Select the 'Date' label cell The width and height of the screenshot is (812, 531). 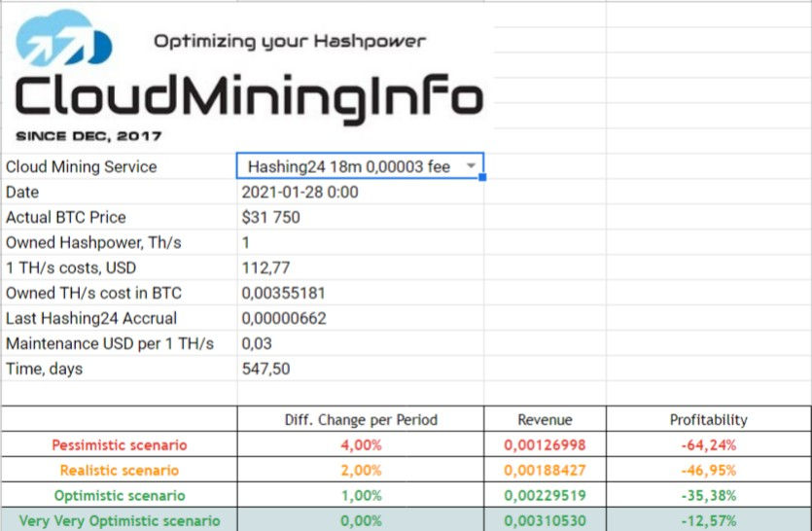pyautogui.click(x=22, y=193)
